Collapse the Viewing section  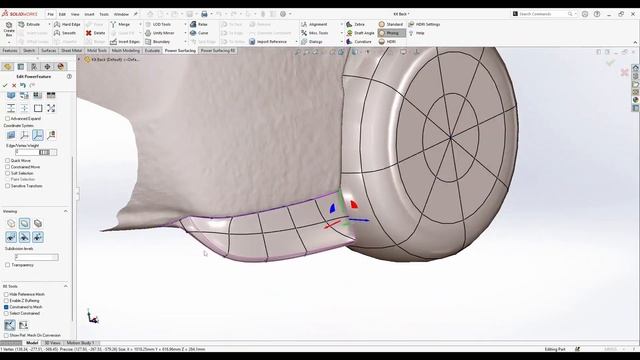click(x=66, y=211)
